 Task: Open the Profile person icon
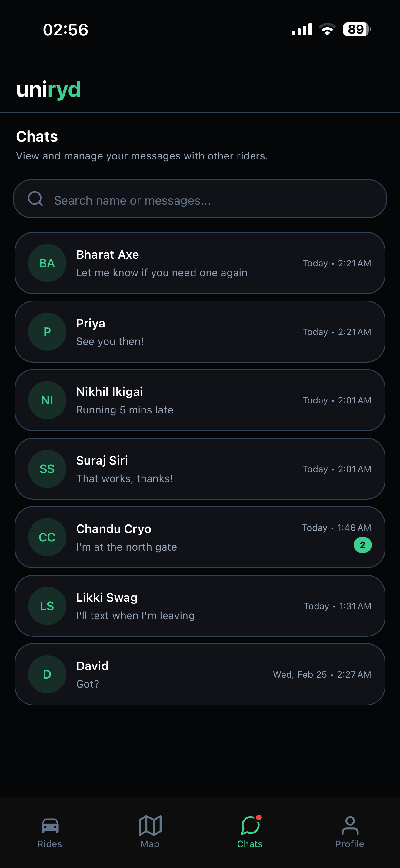pos(350,826)
